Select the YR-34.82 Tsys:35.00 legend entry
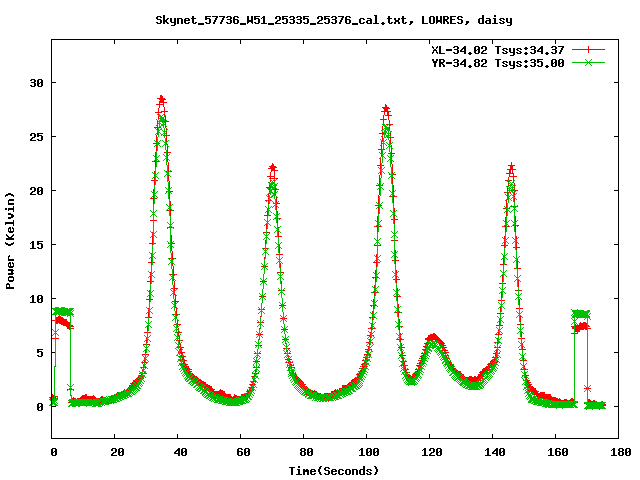 [x=498, y=63]
